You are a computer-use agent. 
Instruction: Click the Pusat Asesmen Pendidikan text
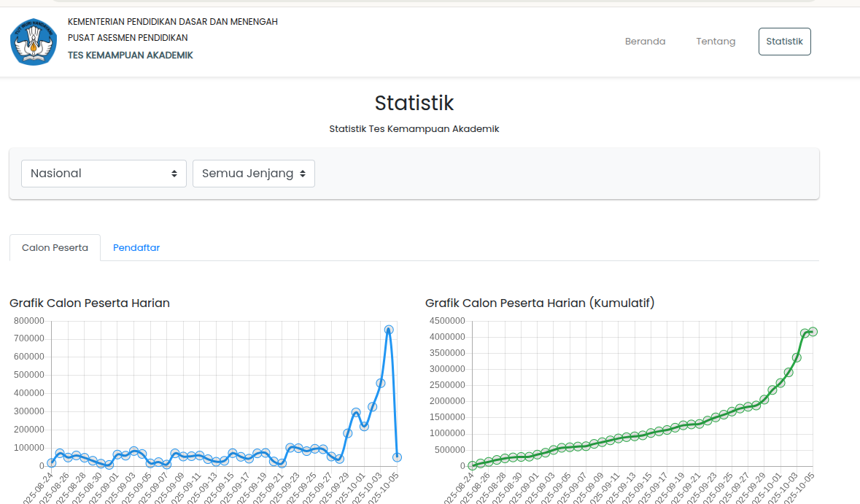point(128,38)
